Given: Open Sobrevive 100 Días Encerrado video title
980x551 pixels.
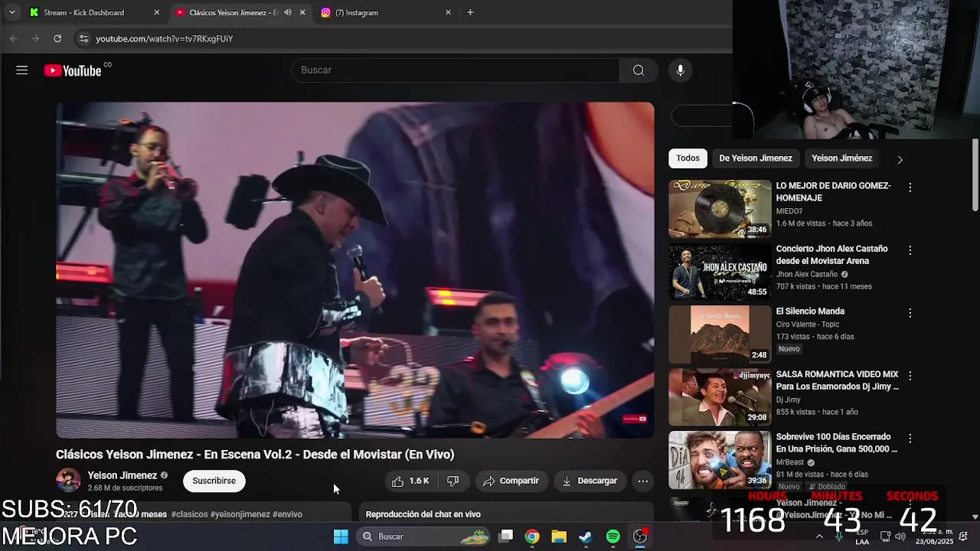Looking at the screenshot, I should [837, 443].
